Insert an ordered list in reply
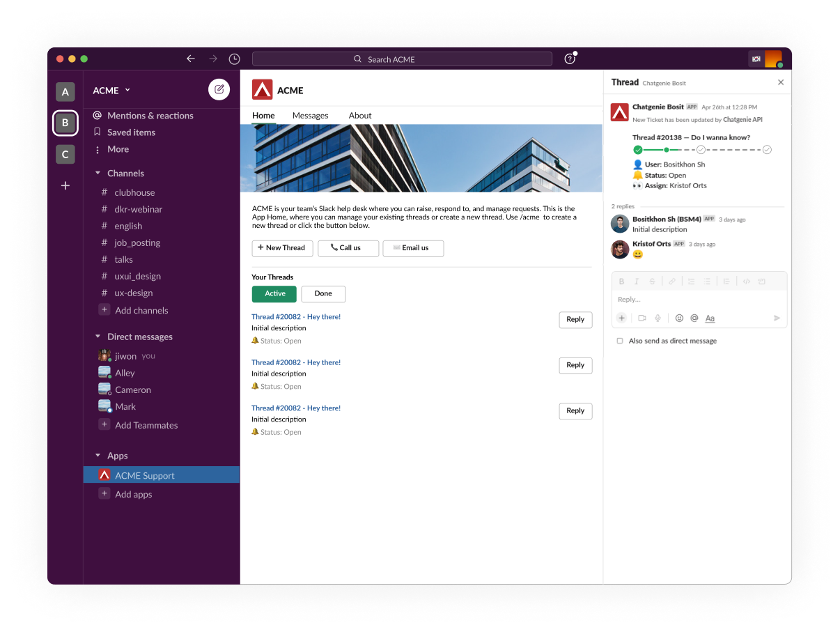 click(x=692, y=282)
